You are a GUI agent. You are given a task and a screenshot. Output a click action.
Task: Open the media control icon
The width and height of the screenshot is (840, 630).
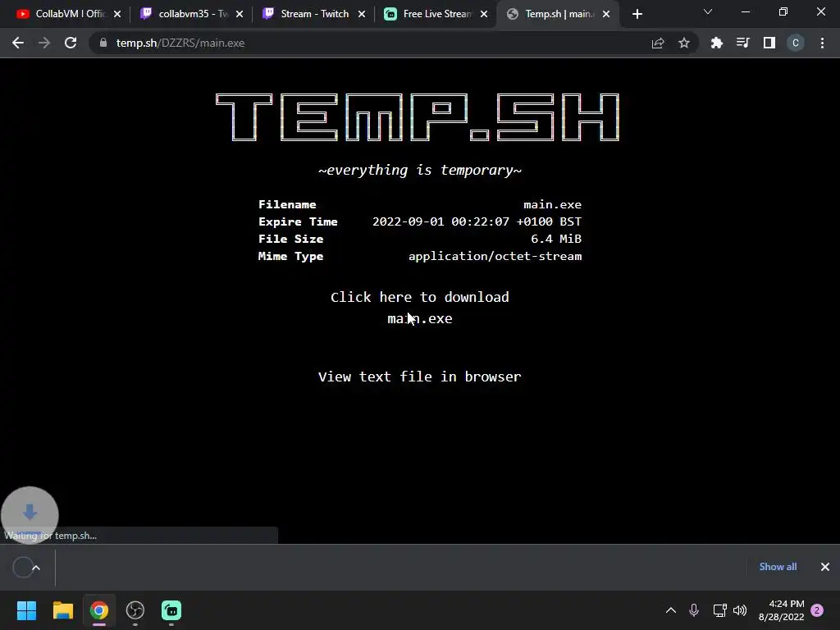(x=742, y=43)
